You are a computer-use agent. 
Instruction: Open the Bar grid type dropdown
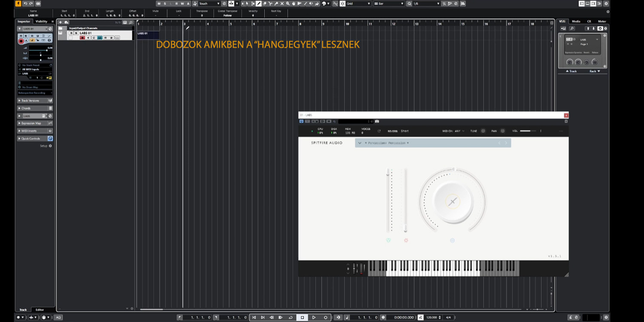[389, 3]
